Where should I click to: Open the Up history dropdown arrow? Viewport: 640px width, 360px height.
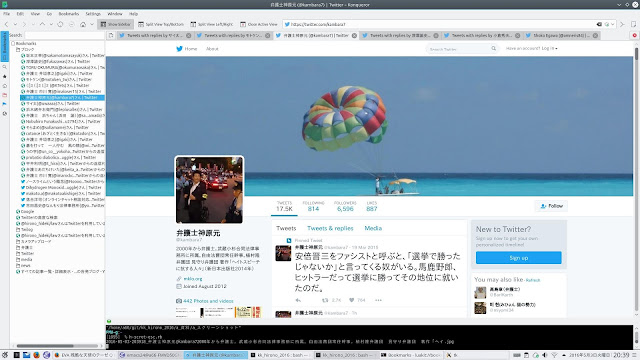point(51,24)
